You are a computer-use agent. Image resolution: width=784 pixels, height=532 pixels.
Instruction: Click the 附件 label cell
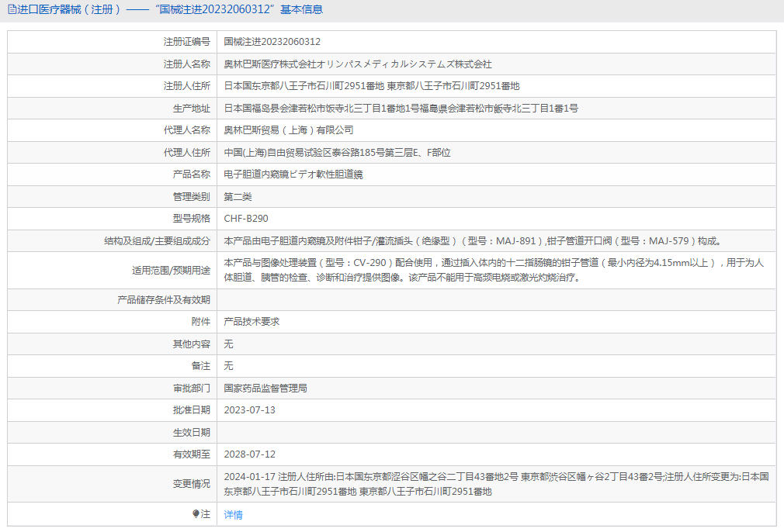coord(112,322)
